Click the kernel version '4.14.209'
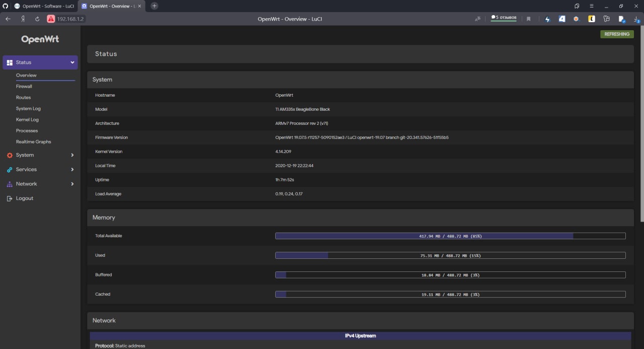The image size is (644, 349). click(283, 152)
